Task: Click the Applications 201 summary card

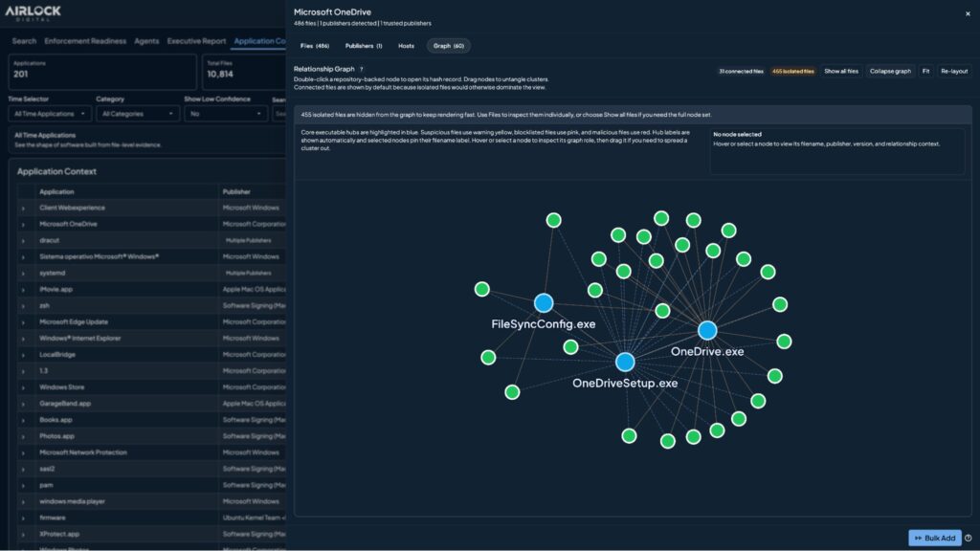Action: click(102, 71)
